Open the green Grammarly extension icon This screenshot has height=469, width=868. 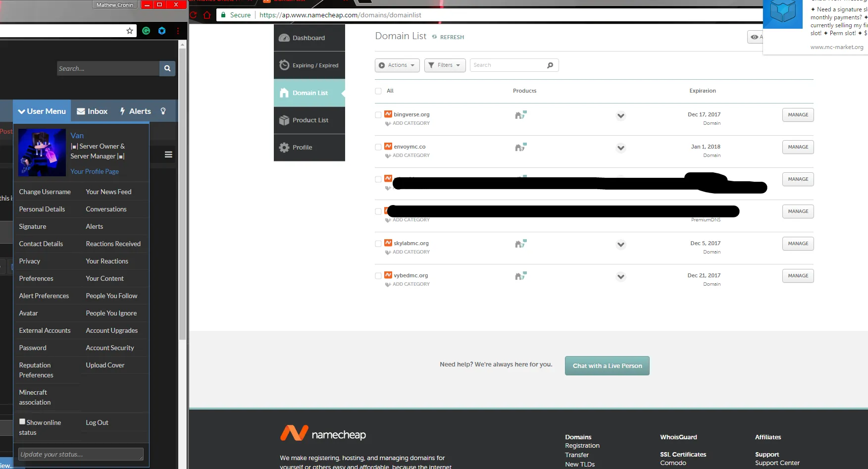(x=146, y=31)
